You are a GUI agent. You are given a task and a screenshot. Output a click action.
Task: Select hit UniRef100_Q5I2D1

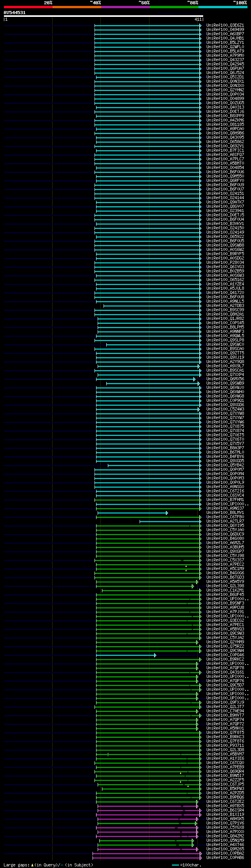coord(225,77)
